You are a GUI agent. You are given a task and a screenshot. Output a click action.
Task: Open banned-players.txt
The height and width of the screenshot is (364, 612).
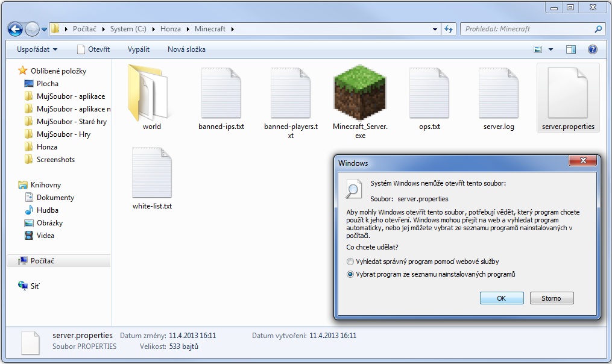click(290, 93)
